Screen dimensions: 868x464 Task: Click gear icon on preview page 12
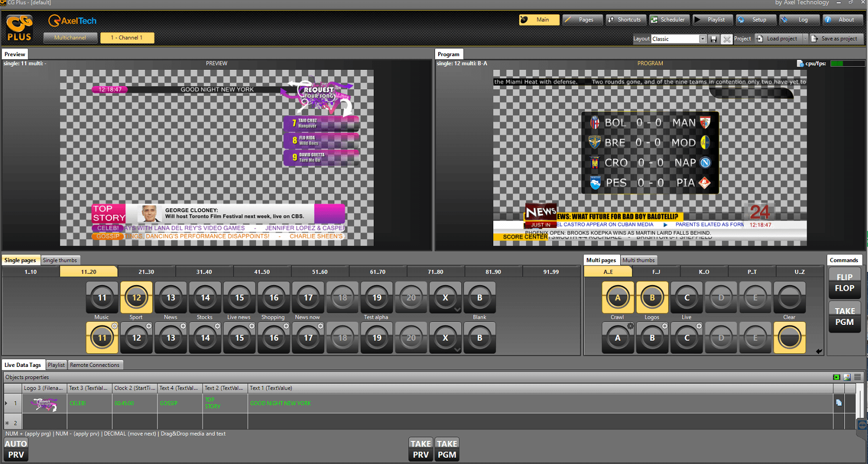[x=149, y=326]
